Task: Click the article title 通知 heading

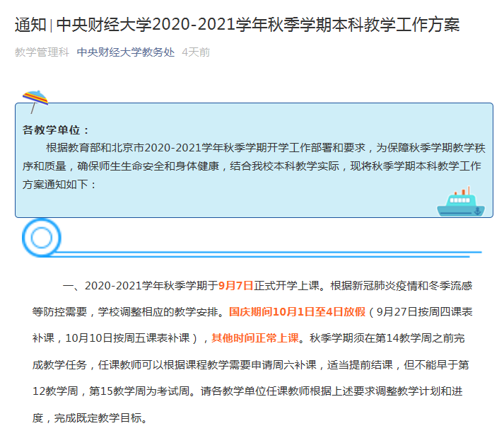Action: click(238, 25)
